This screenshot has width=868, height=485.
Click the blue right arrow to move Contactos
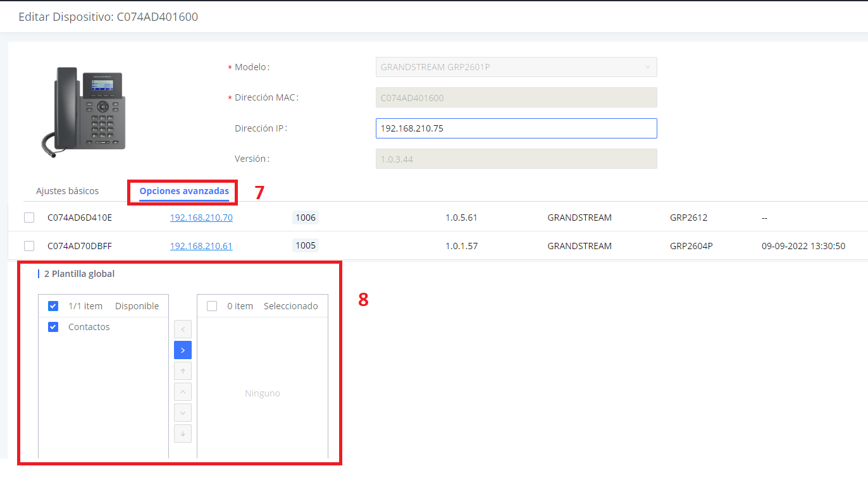click(x=182, y=350)
